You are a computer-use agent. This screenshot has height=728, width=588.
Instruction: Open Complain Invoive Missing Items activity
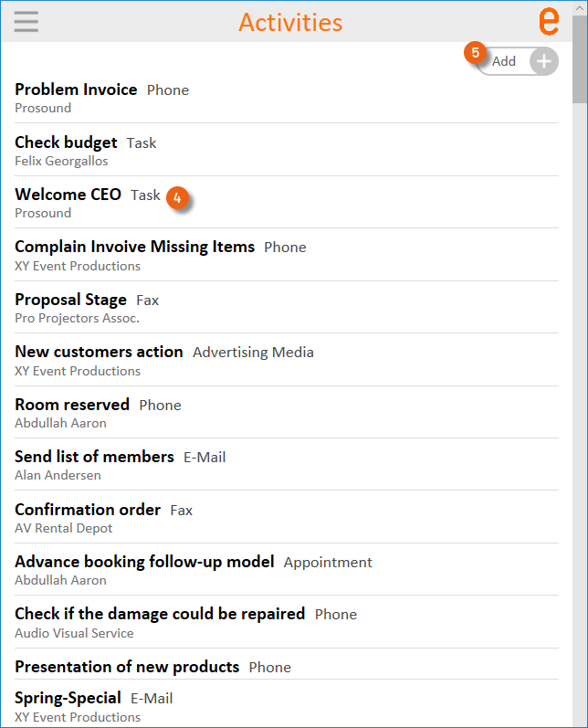coord(134,247)
